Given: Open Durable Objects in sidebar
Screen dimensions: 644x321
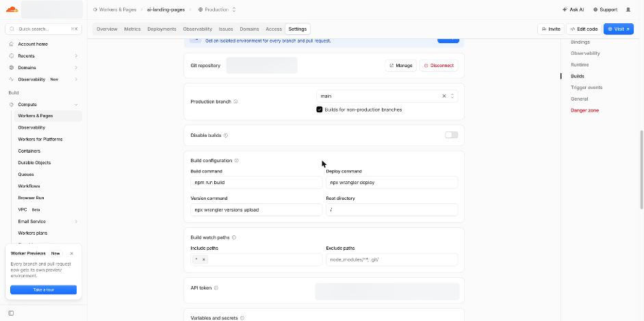Looking at the screenshot, I should [x=34, y=163].
